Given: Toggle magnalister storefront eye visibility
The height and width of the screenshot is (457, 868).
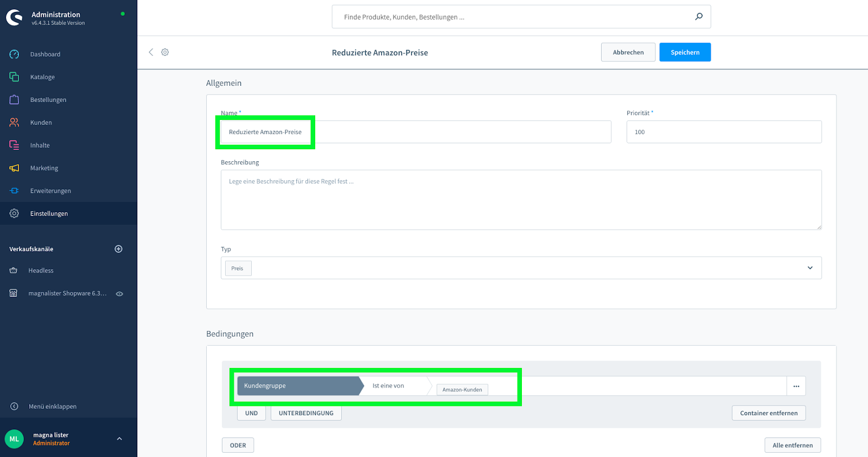Looking at the screenshot, I should (119, 294).
